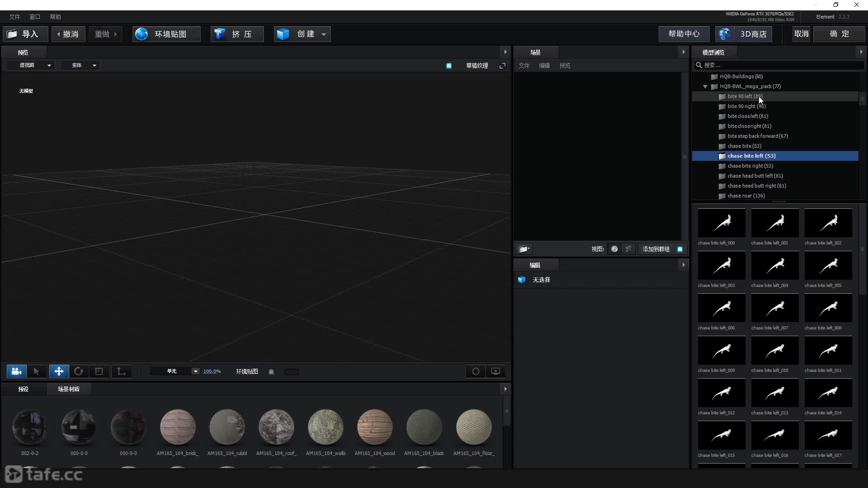Select the chase bite left_007 thumbnail
This screenshot has height=488, width=868.
(775, 308)
